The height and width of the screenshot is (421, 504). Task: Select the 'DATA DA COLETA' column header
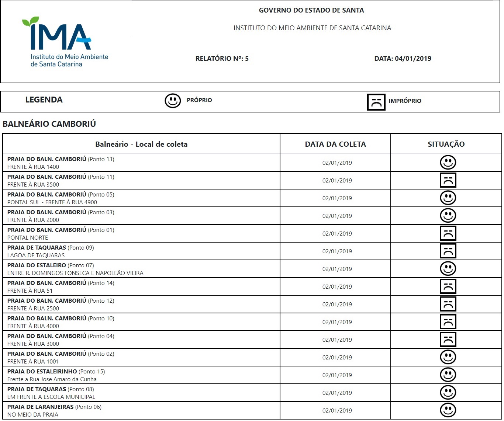click(335, 144)
